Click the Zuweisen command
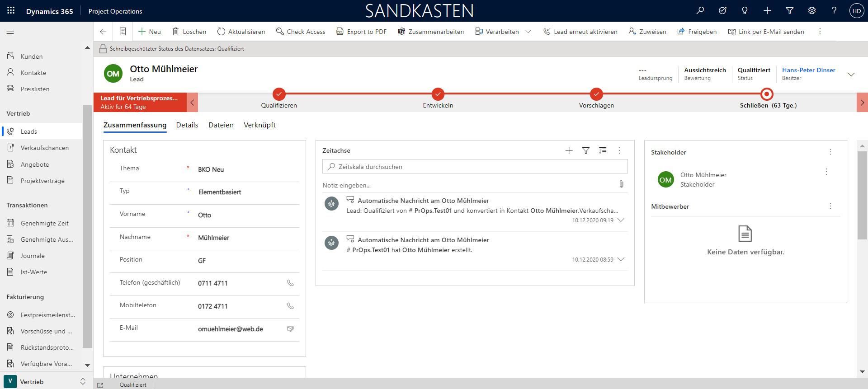The width and height of the screenshot is (868, 389). pos(647,32)
